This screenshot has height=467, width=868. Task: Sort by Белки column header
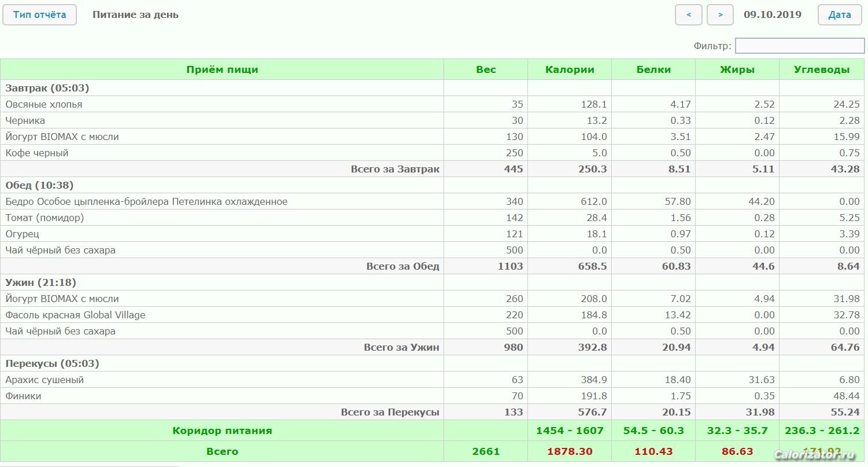coord(653,69)
